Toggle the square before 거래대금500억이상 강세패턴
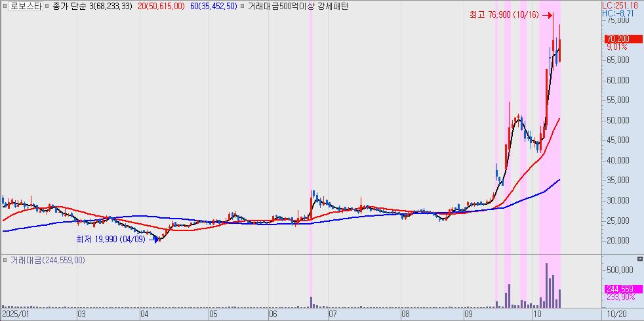Viewport: 644px width, 321px height. tap(243, 7)
